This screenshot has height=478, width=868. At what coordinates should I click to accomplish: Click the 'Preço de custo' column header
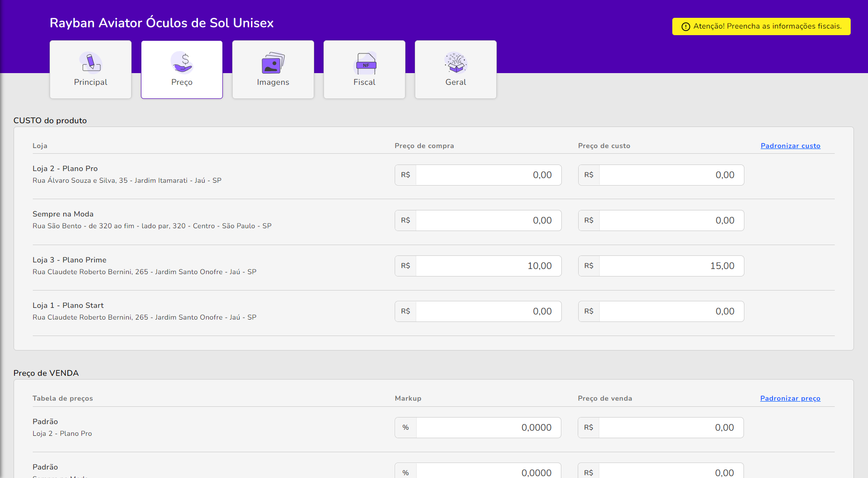click(604, 146)
